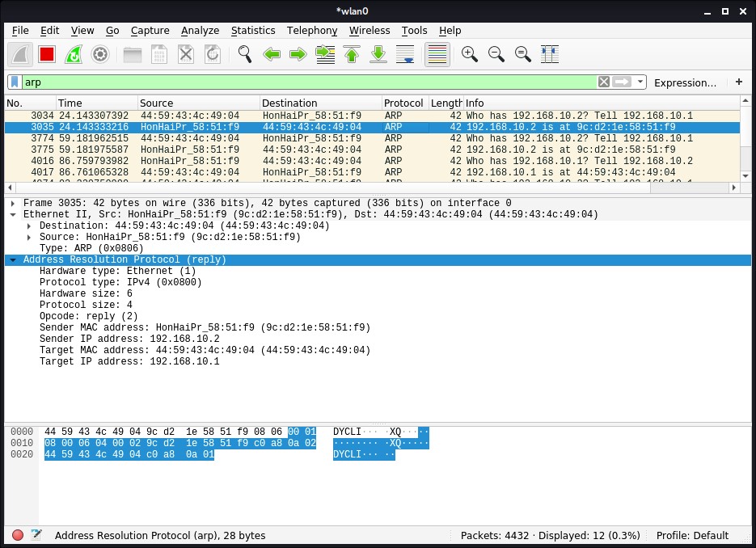Click the Expression... button
The height and width of the screenshot is (548, 756).
[x=685, y=82]
